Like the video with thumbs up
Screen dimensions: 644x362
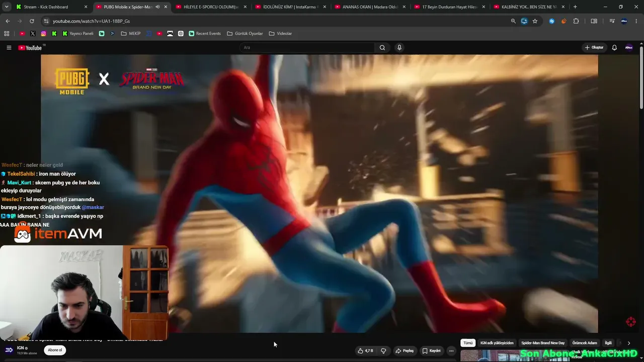[x=365, y=351]
